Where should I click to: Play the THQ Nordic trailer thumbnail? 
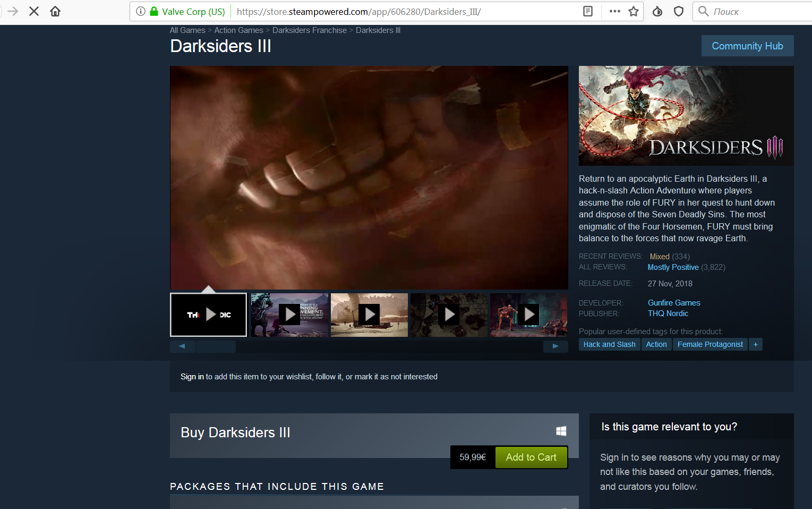(209, 315)
